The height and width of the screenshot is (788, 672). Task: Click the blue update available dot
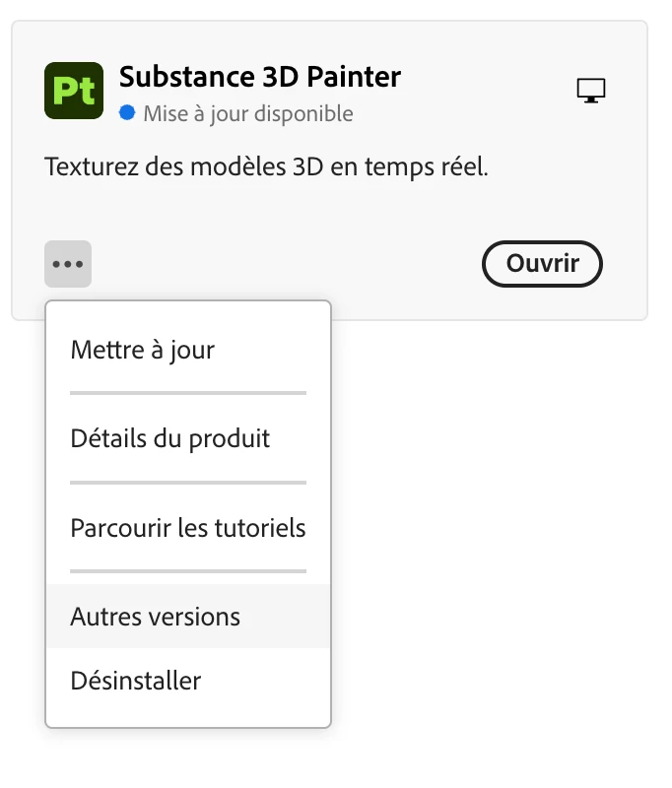127,112
